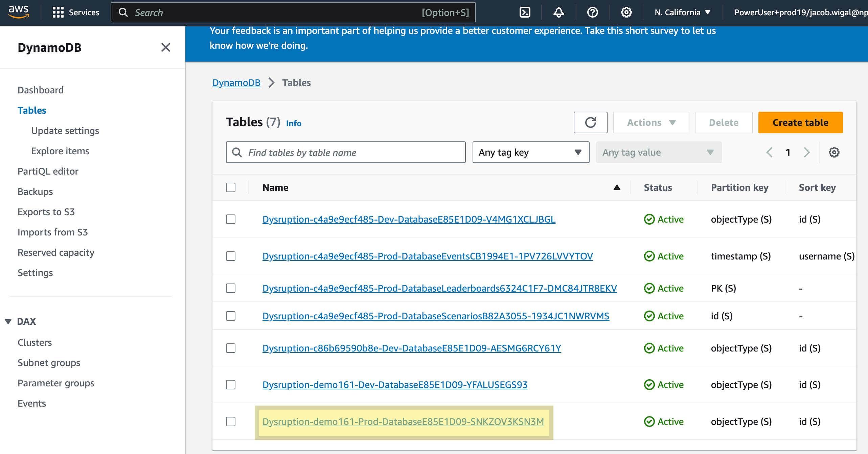The image size is (868, 454).
Task: Close the DynamoDB side navigation
Action: 165,47
